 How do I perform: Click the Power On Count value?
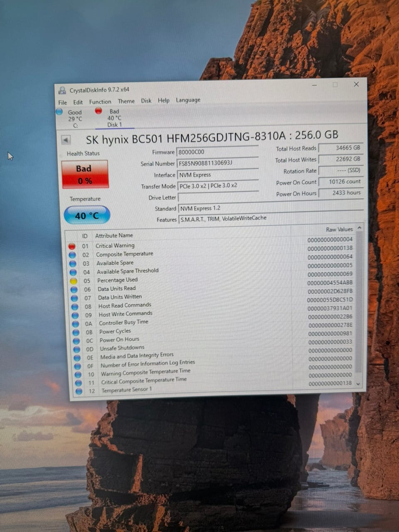(x=341, y=182)
